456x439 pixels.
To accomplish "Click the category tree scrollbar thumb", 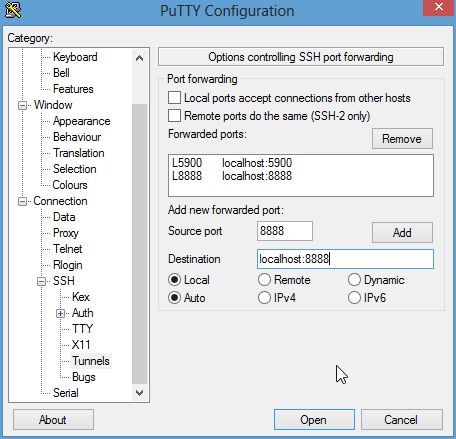I will (140, 244).
